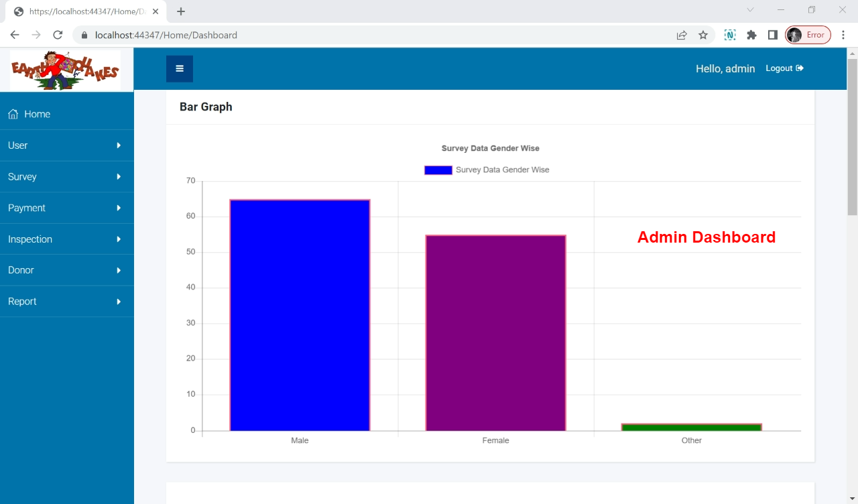Go back using the browser back arrow
858x504 pixels.
tap(15, 35)
